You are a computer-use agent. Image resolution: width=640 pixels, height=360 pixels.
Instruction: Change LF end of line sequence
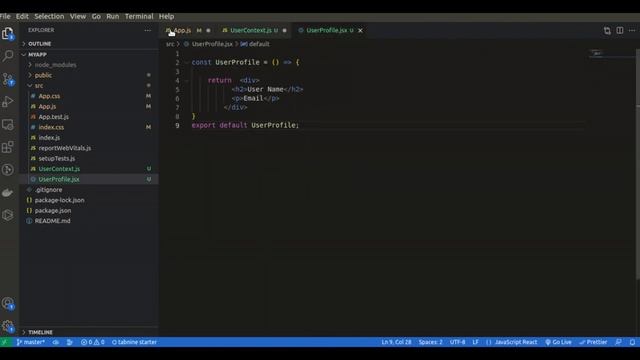[x=476, y=342]
